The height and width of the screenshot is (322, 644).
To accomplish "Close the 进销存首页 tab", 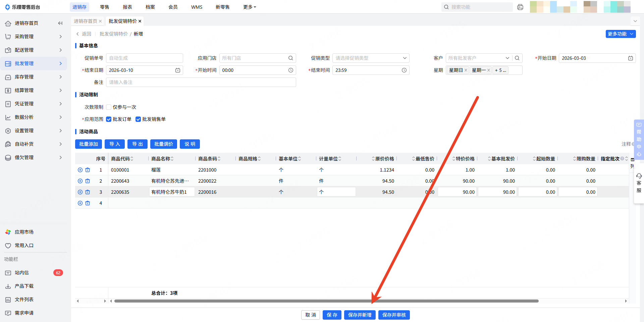I will coord(100,21).
